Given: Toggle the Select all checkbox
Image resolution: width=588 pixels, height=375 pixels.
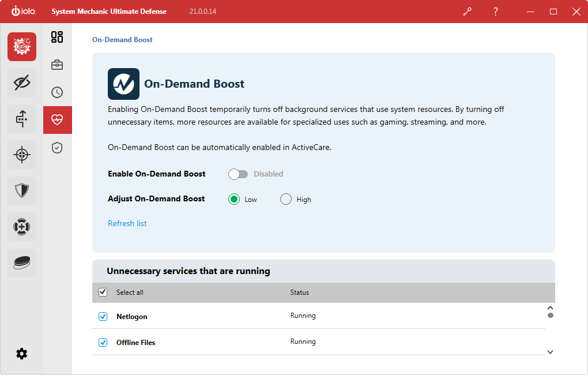Looking at the screenshot, I should 103,292.
